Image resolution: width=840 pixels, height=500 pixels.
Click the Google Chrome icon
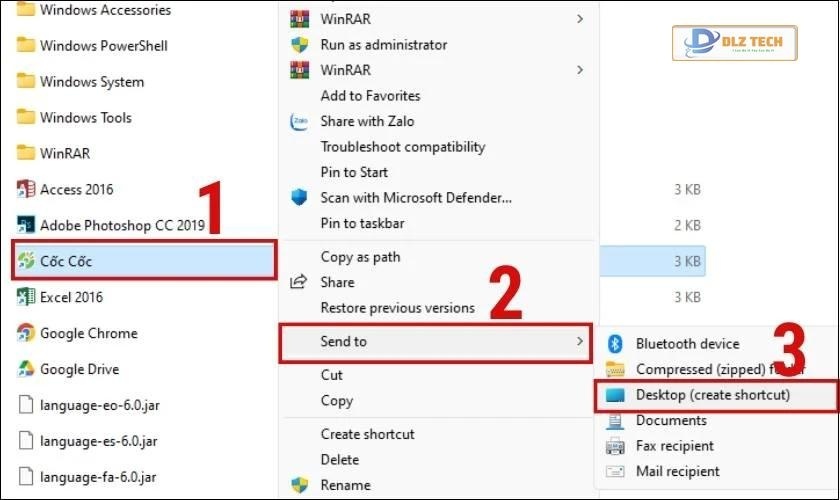coord(26,333)
